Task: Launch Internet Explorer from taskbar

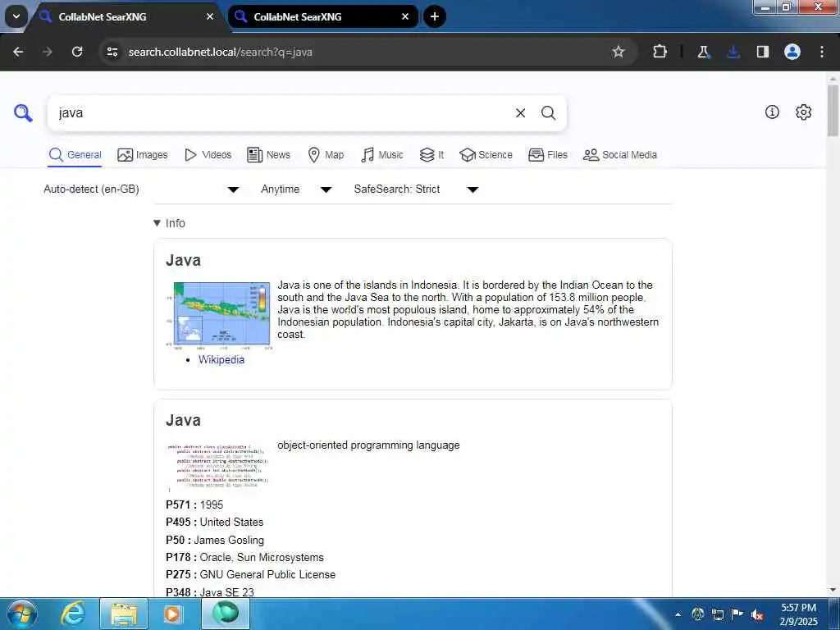Action: [x=73, y=614]
